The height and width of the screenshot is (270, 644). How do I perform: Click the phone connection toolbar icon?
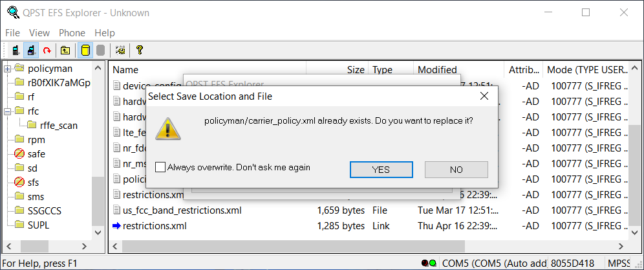(16, 51)
